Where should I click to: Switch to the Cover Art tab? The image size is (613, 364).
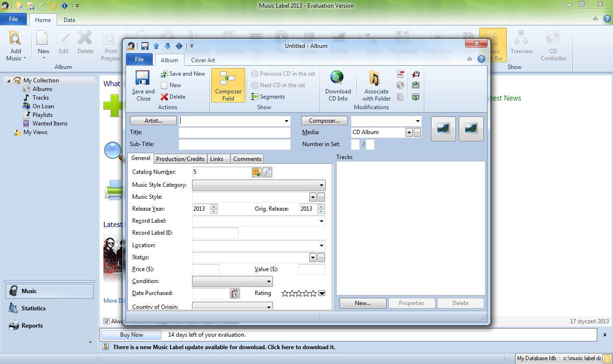203,60
